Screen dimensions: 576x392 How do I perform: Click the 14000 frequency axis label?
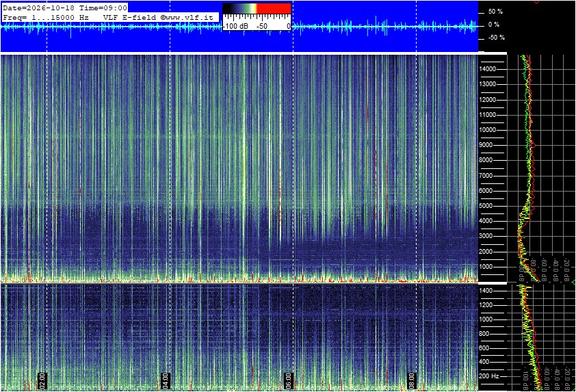488,69
